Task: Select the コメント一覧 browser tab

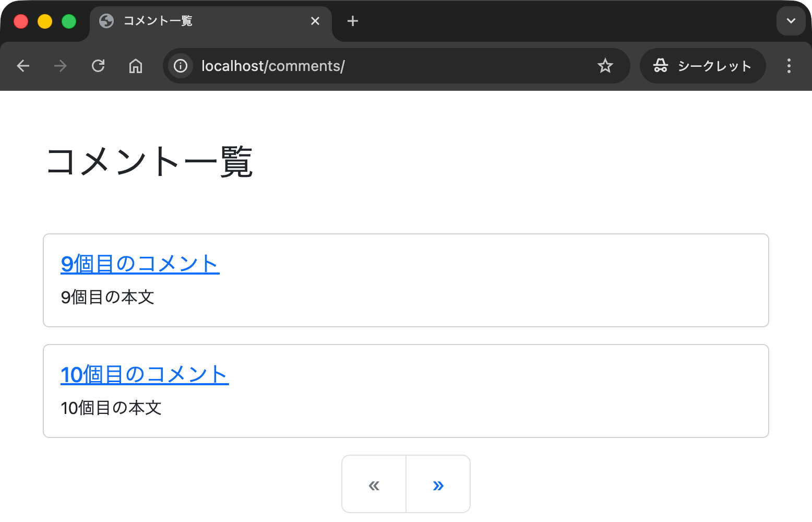Action: click(198, 21)
